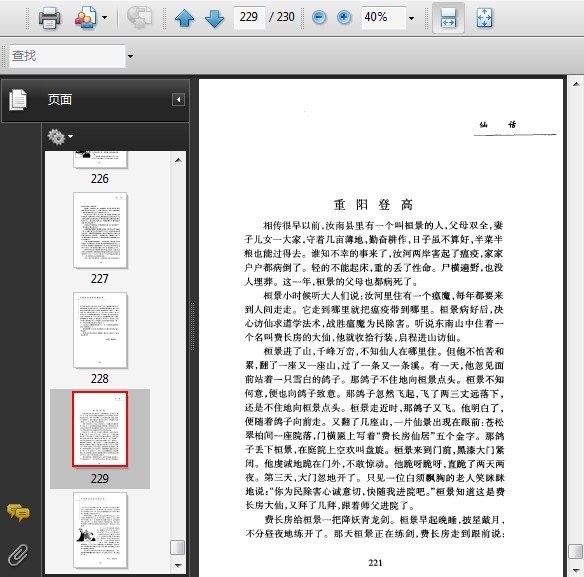Switch to fit full page view

point(484,18)
